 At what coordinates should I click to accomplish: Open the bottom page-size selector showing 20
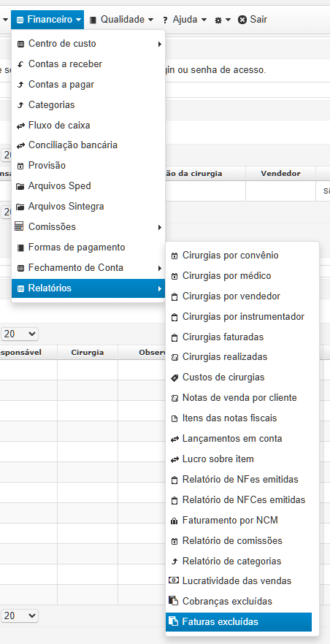pyautogui.click(x=20, y=616)
